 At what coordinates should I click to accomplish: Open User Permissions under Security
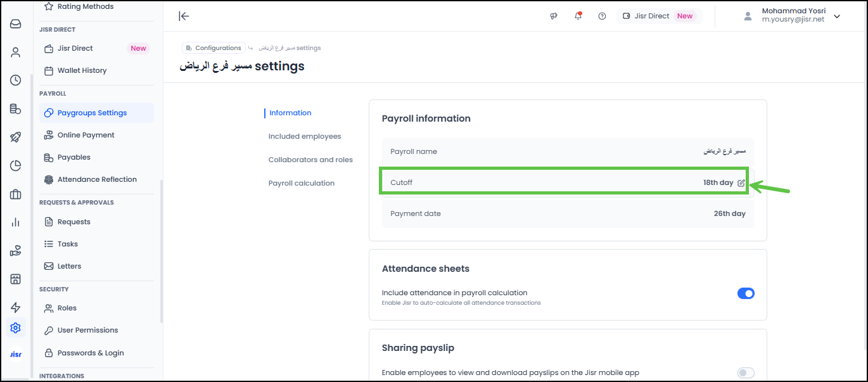[x=87, y=330]
